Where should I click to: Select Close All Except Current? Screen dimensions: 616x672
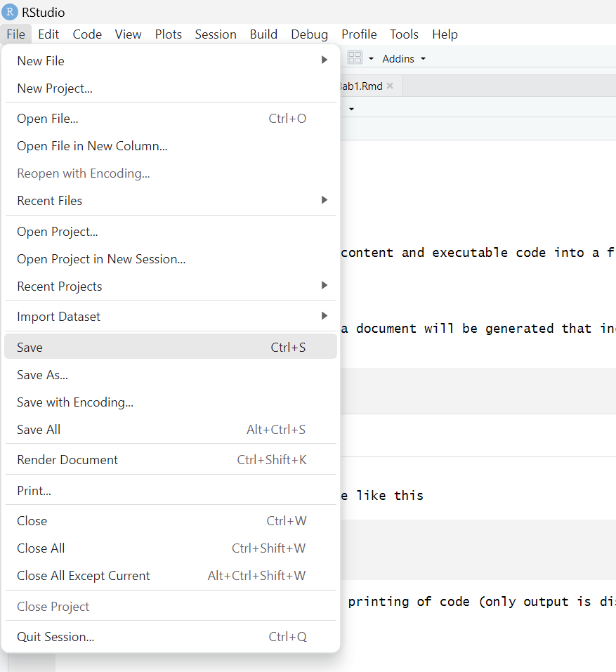pyautogui.click(x=171, y=576)
